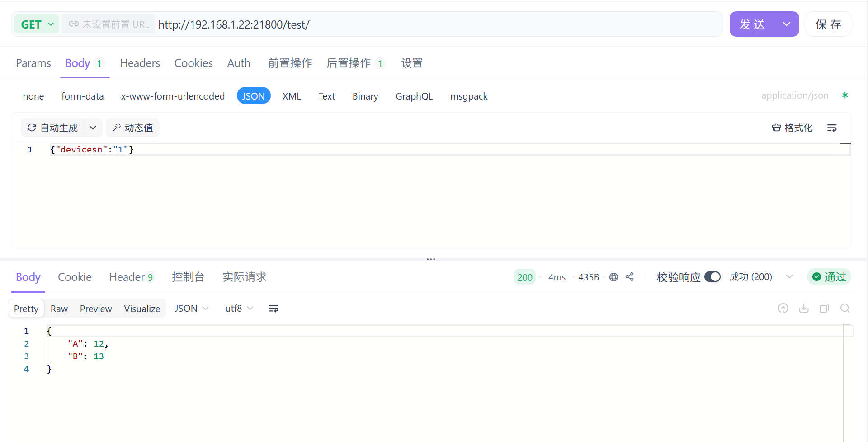Select the Binary body type
868x442 pixels.
coord(365,96)
